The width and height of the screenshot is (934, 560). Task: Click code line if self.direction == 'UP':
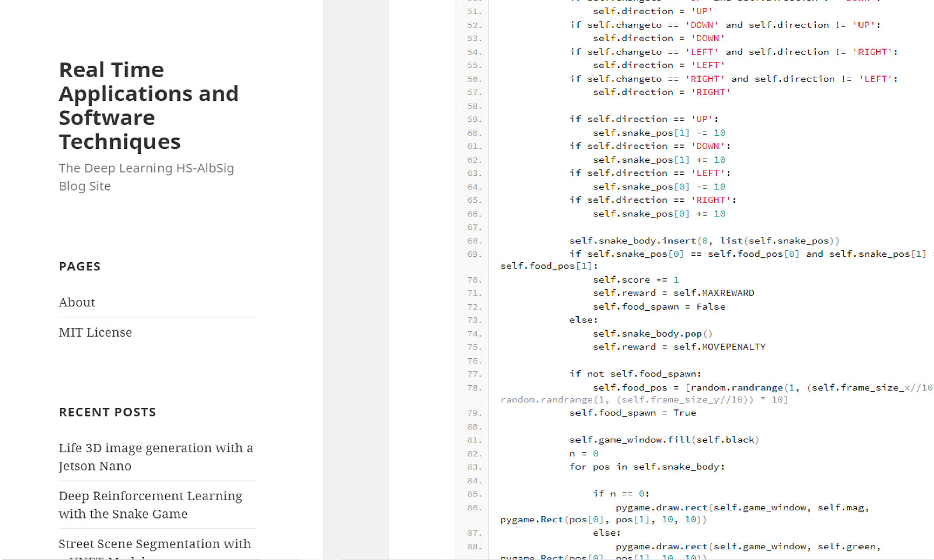click(x=644, y=119)
